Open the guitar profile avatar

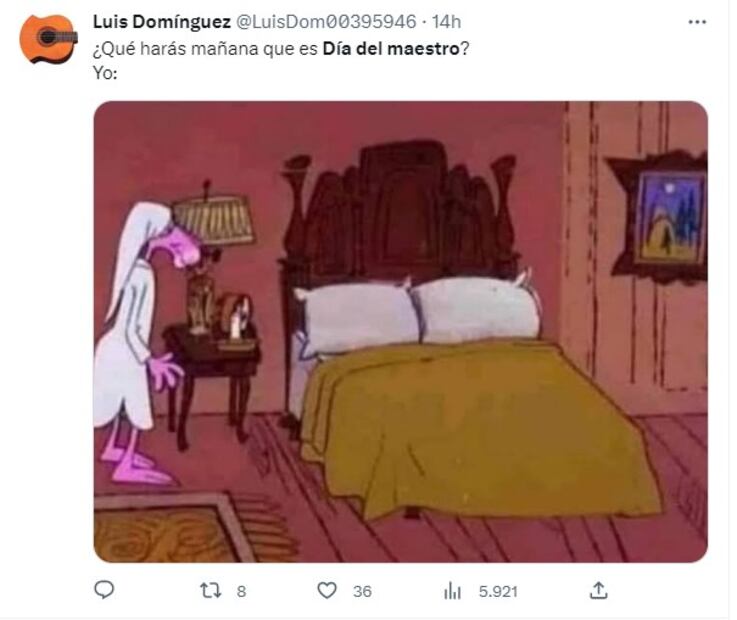click(x=48, y=39)
